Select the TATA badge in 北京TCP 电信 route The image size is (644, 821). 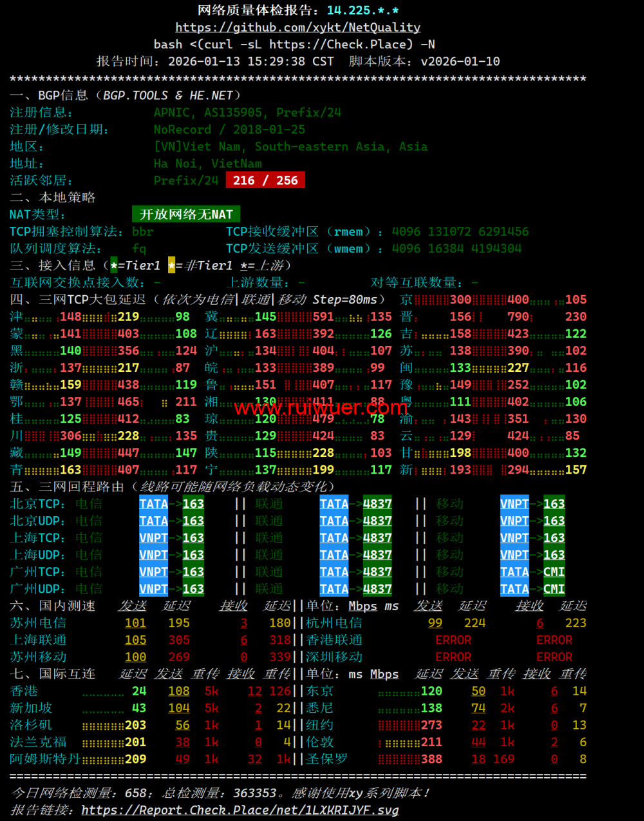[153, 504]
